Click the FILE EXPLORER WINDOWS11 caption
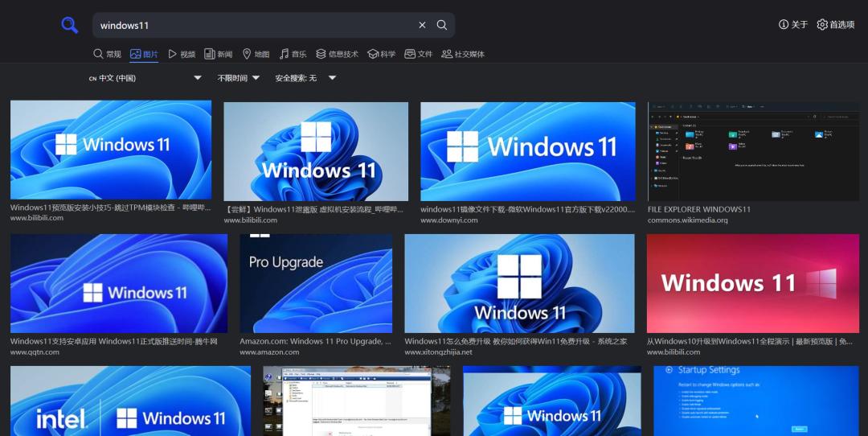Image resolution: width=868 pixels, height=436 pixels. 699,209
